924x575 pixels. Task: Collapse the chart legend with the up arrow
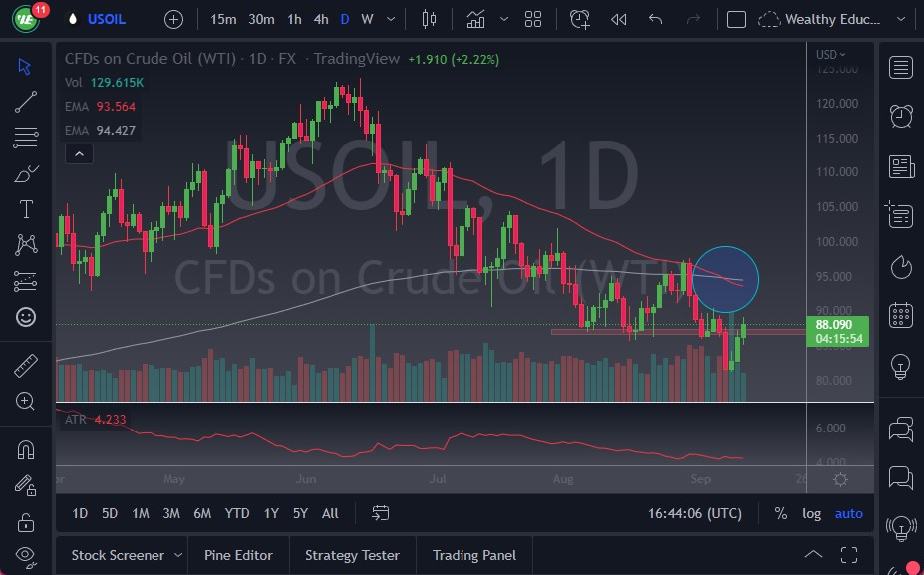79,153
